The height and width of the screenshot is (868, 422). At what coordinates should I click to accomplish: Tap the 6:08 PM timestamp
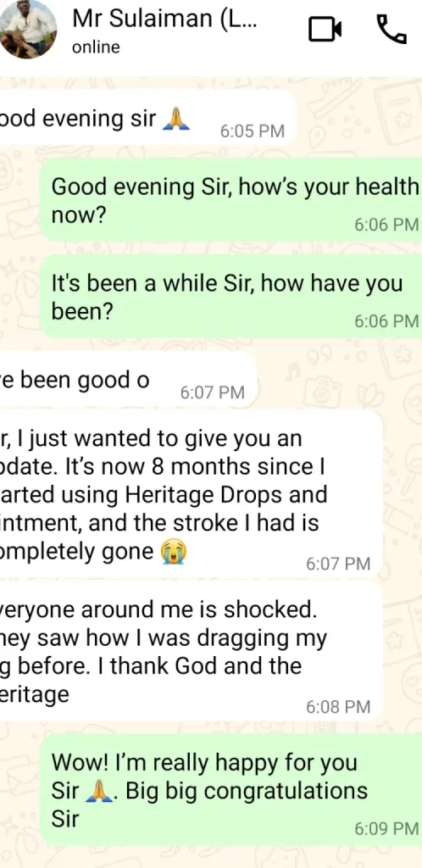point(338,707)
